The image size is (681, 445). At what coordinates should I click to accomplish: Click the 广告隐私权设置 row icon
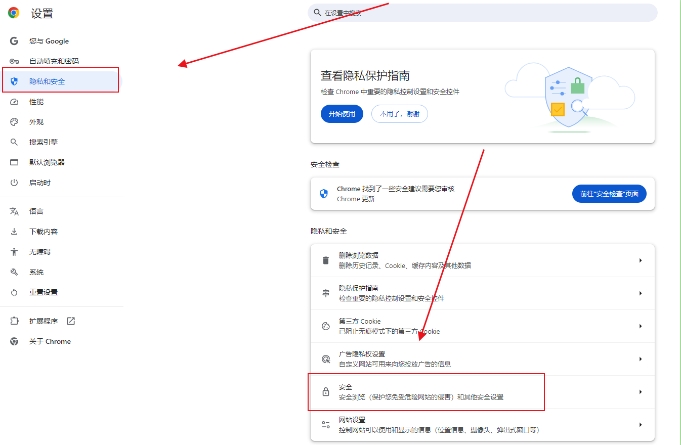click(326, 359)
